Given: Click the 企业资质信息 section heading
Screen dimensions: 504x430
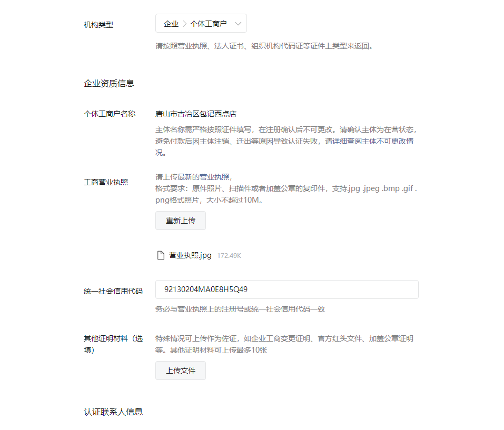Looking at the screenshot, I should 109,84.
